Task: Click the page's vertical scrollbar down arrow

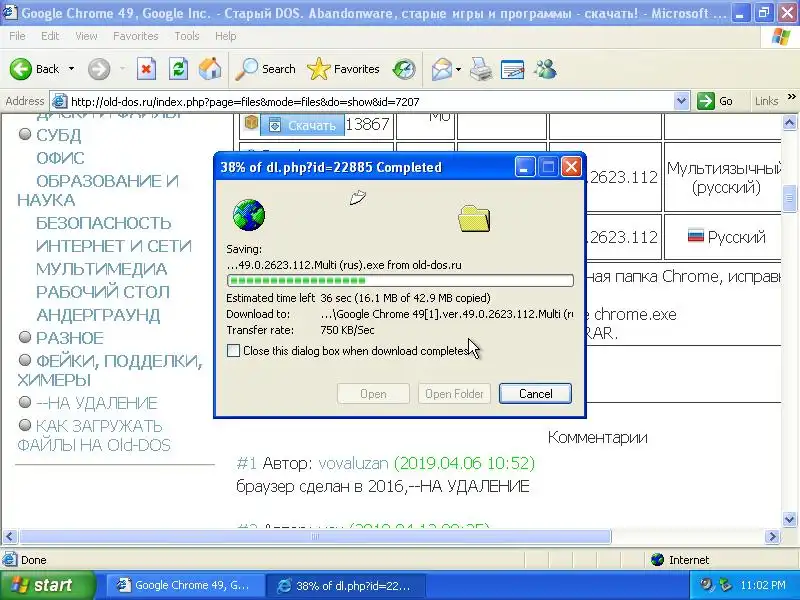Action: tap(789, 519)
